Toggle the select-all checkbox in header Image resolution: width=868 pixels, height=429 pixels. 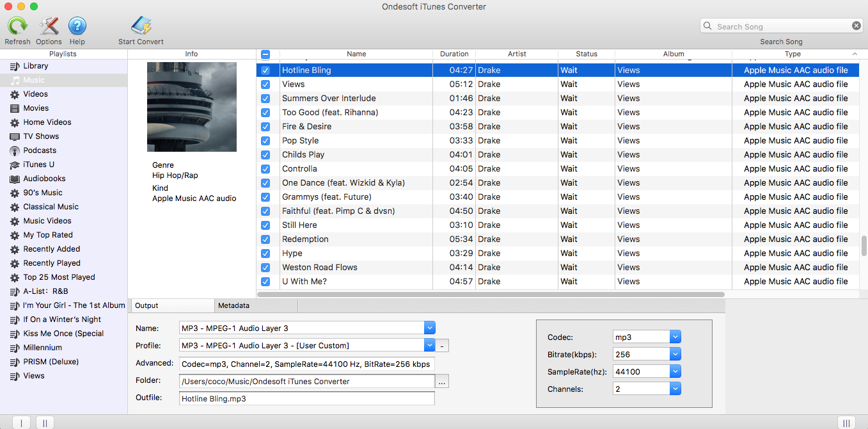tap(265, 54)
